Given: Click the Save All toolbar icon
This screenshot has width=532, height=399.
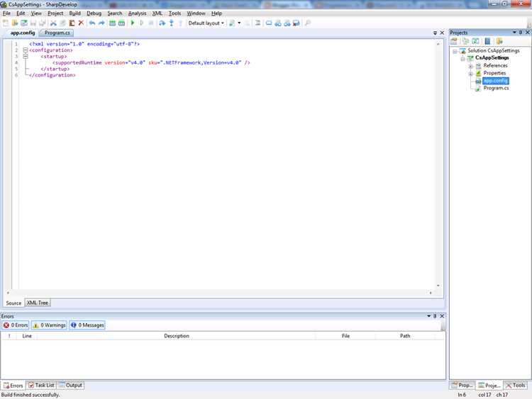Looking at the screenshot, I should (43, 23).
